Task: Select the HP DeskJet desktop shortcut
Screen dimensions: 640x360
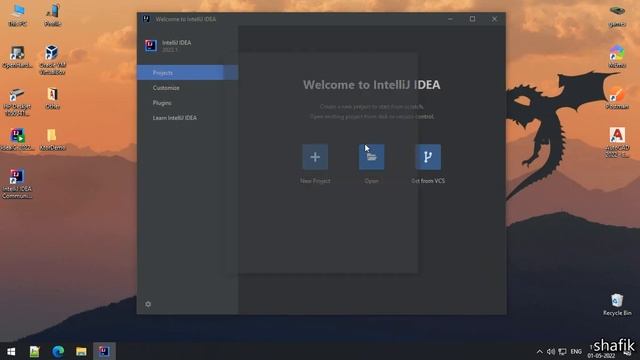Action: tap(17, 102)
